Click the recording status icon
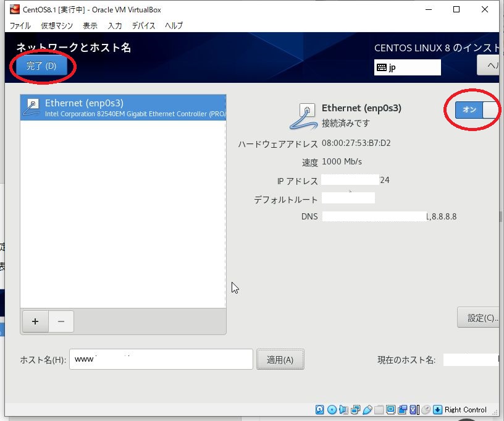 (403, 409)
